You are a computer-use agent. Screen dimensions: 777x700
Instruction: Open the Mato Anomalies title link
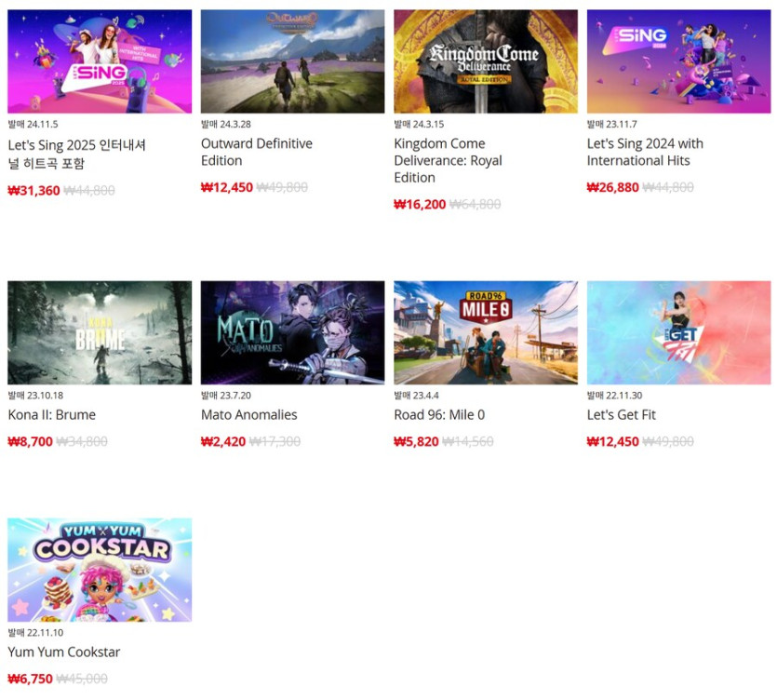249,415
